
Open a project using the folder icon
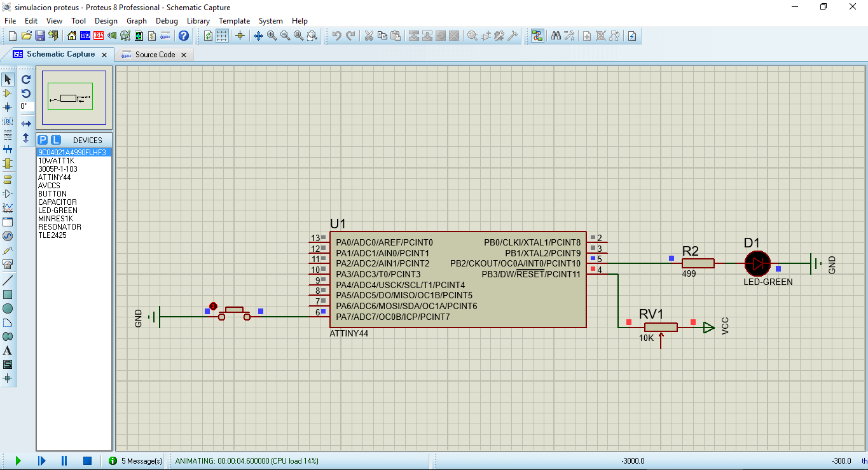26,36
